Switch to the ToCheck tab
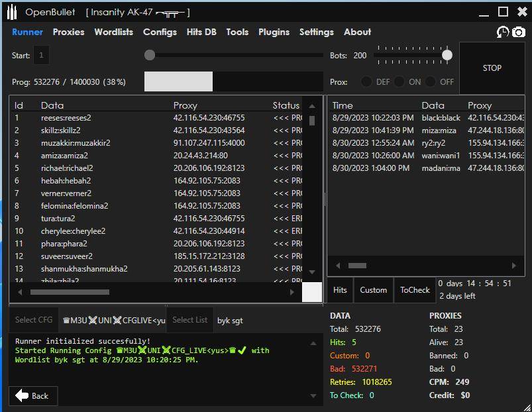This screenshot has width=532, height=412. point(415,290)
